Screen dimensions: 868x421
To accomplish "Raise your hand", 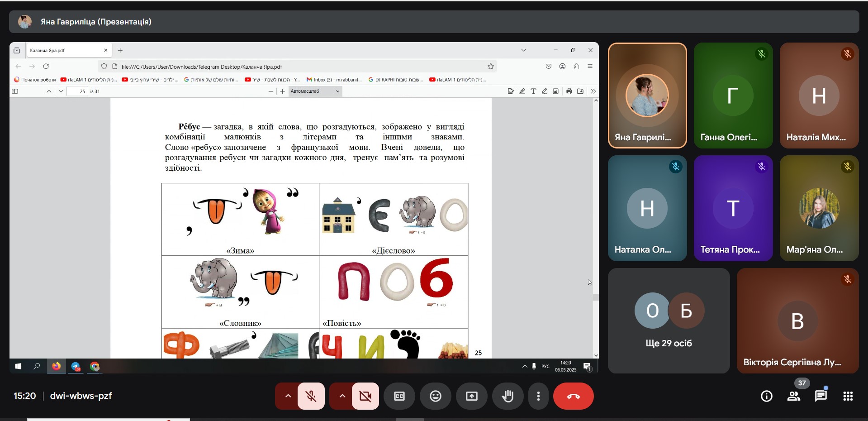I will (x=508, y=396).
